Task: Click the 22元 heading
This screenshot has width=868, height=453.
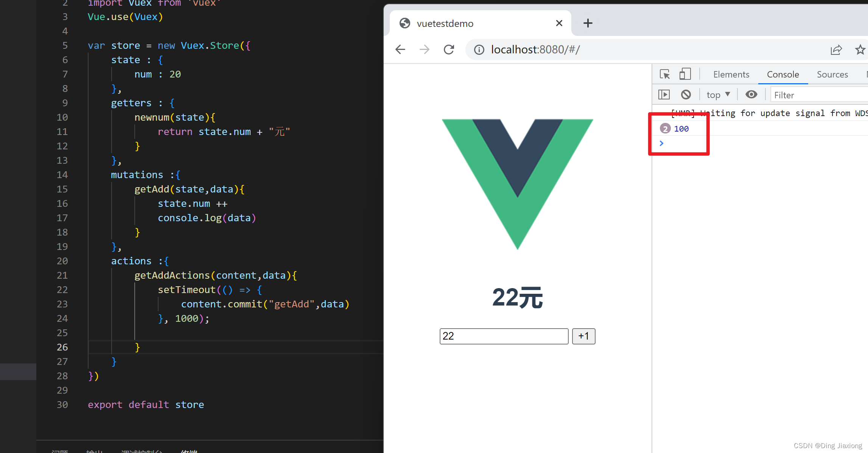Action: [x=518, y=298]
